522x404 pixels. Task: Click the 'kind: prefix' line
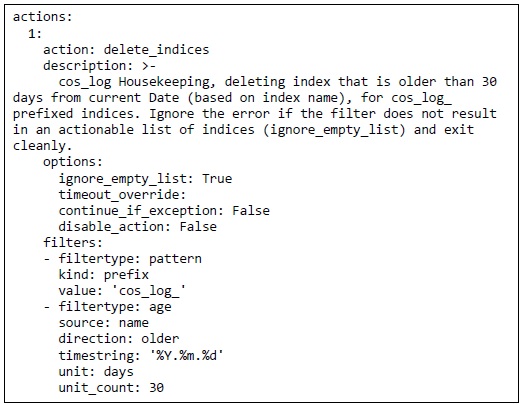coord(104,275)
